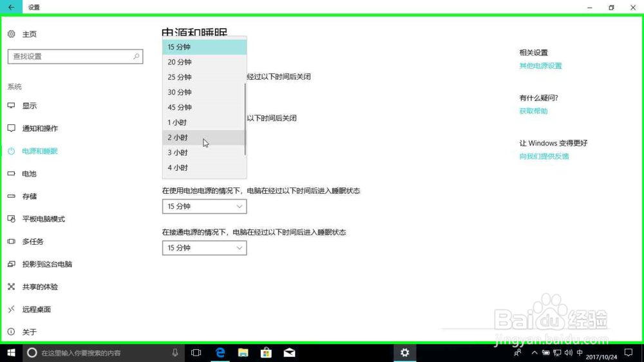This screenshot has width=644, height=362.
Task: Select 25 分钟 in the dropdown list
Action: pos(205,77)
